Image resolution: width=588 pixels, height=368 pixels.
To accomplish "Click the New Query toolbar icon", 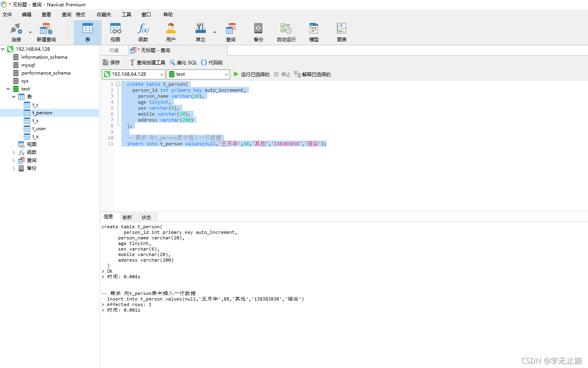I will tap(46, 32).
